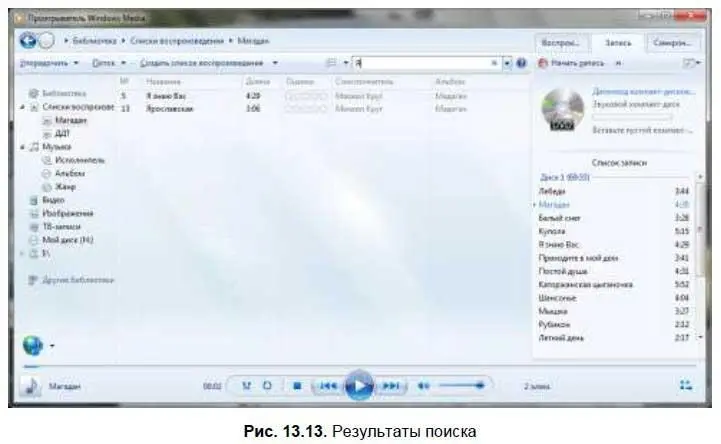Mute sound with the speaker icon
The width and height of the screenshot is (721, 444).
pos(423,386)
